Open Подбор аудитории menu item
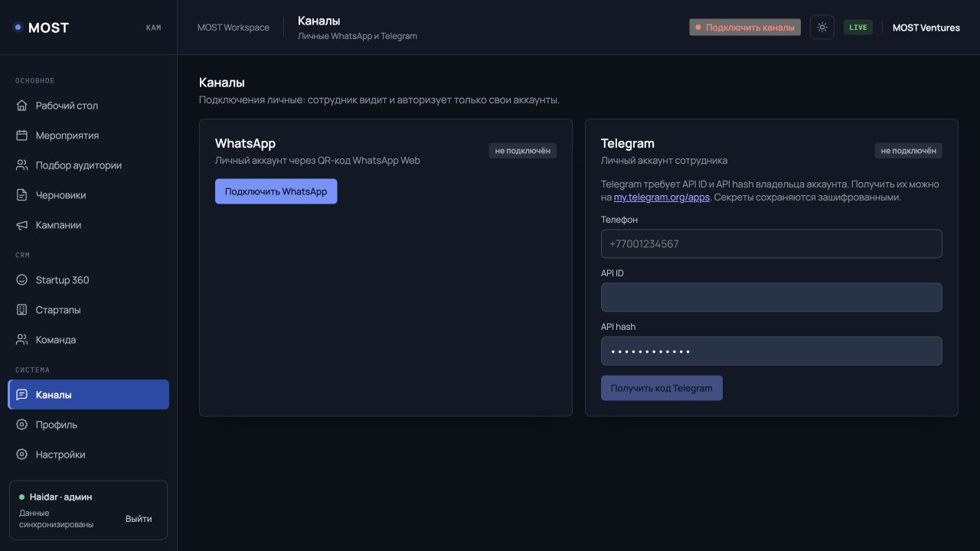This screenshot has height=551, width=980. (88, 165)
